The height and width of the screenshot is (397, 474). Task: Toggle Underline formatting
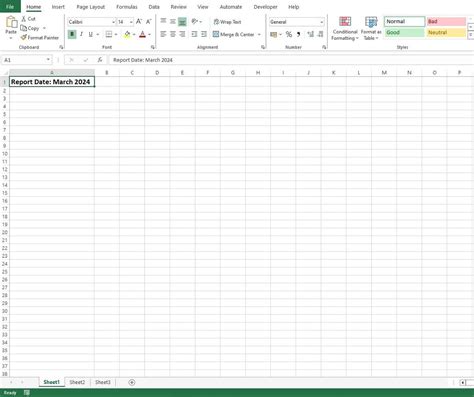[x=91, y=34]
